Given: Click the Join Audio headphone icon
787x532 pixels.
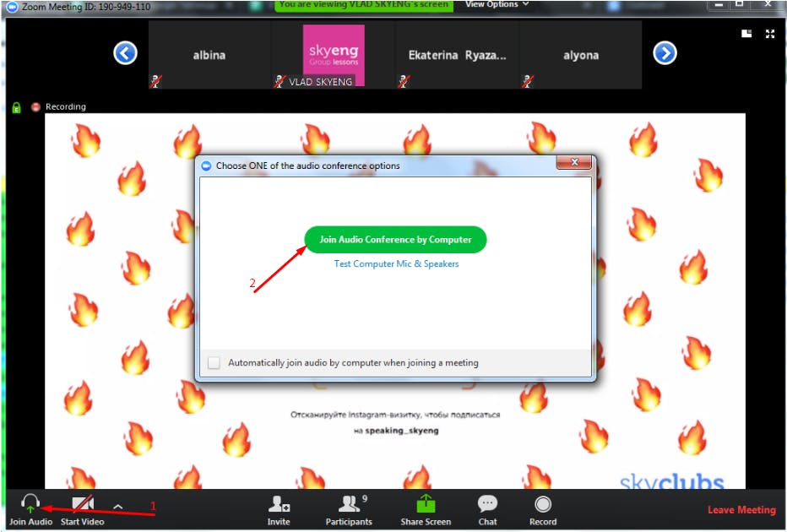Looking at the screenshot, I should (30, 503).
